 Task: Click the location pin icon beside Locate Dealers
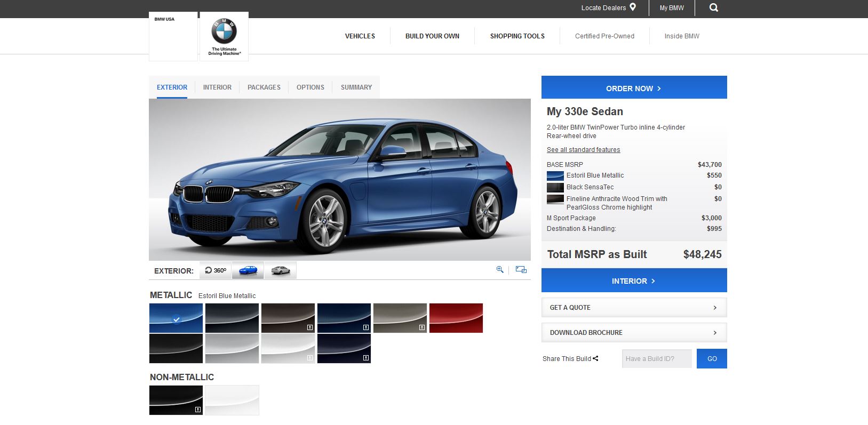pos(633,7)
